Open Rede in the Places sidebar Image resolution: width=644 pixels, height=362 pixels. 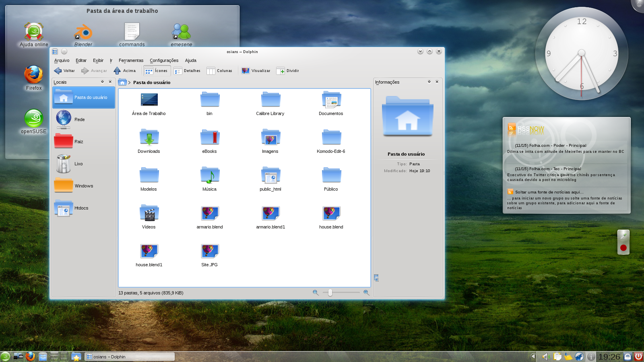pos(79,119)
